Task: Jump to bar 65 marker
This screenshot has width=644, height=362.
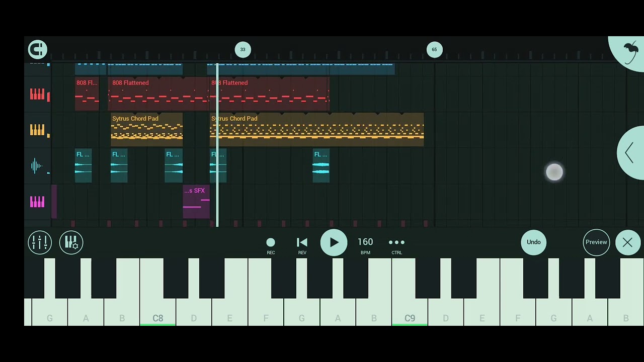Action: coord(434,49)
